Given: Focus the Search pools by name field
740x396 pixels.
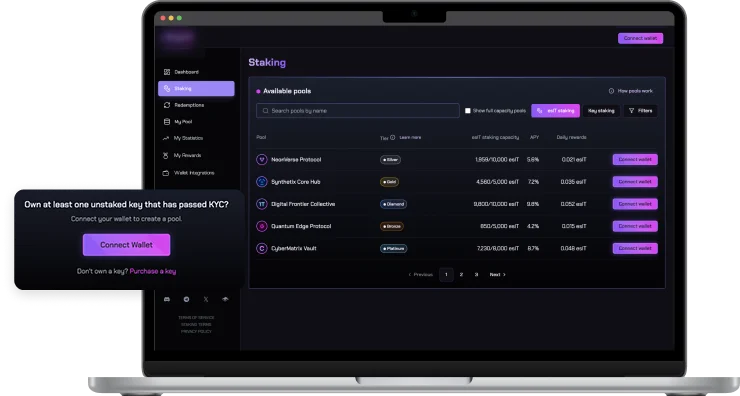Looking at the screenshot, I should (x=358, y=110).
